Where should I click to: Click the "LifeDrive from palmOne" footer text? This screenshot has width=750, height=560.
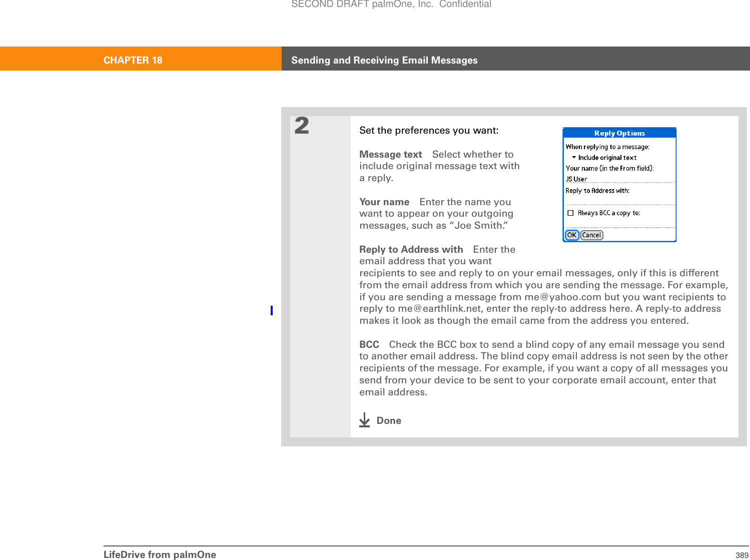coord(160,554)
